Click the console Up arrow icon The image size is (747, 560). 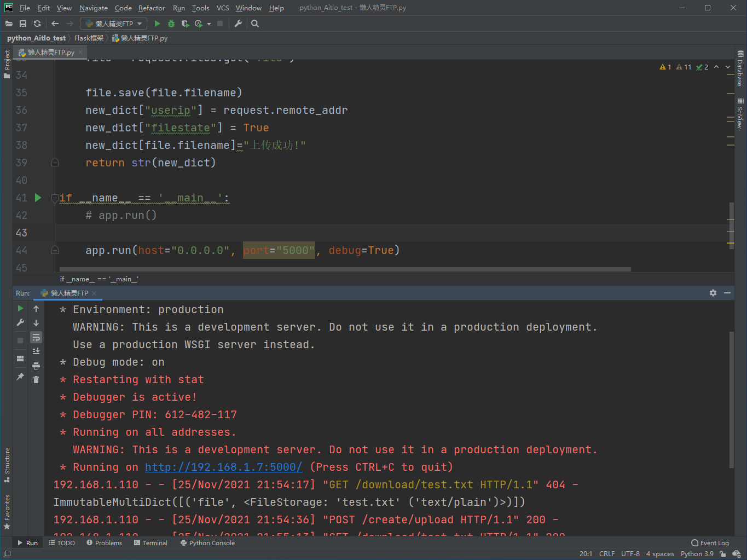36,309
